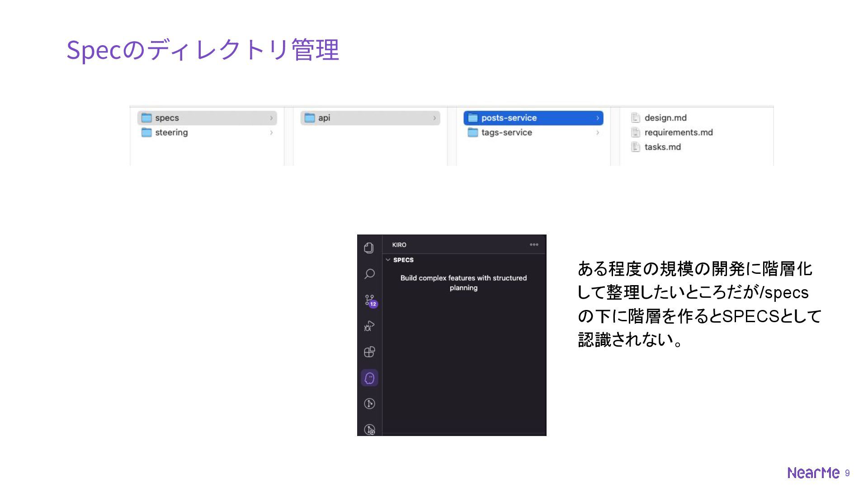Open the Extensions icon in the activity bar
Image resolution: width=868 pixels, height=488 pixels.
(x=369, y=352)
